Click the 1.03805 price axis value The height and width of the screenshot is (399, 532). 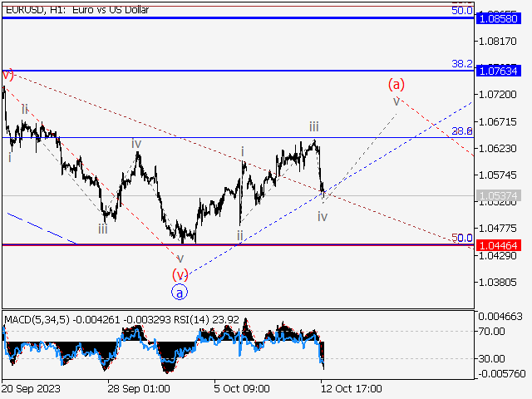coord(497,282)
